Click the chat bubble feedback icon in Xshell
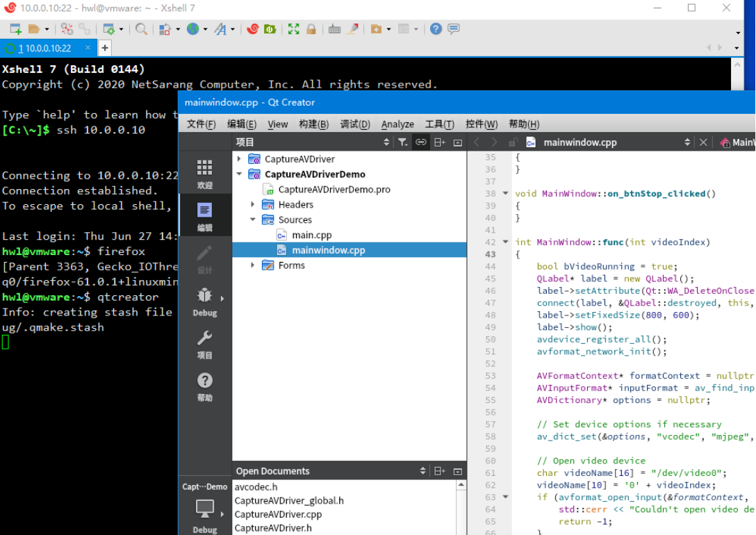The height and width of the screenshot is (535, 756). [453, 29]
